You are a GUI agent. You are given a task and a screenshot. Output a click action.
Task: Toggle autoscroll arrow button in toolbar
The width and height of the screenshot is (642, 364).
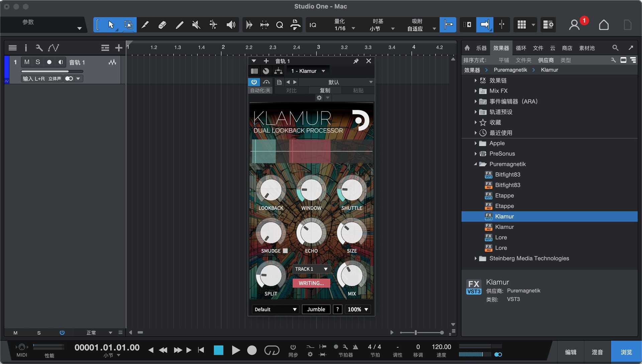pyautogui.click(x=485, y=25)
